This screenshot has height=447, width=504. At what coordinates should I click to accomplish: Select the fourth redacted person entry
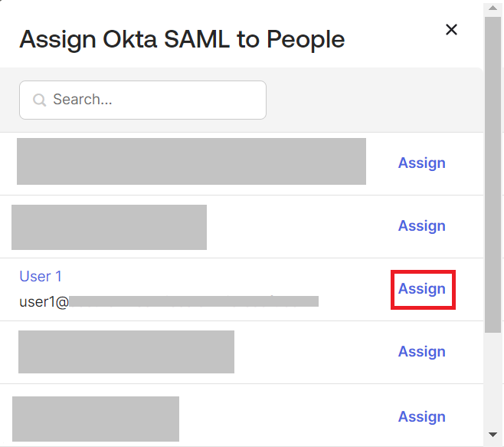(126, 352)
